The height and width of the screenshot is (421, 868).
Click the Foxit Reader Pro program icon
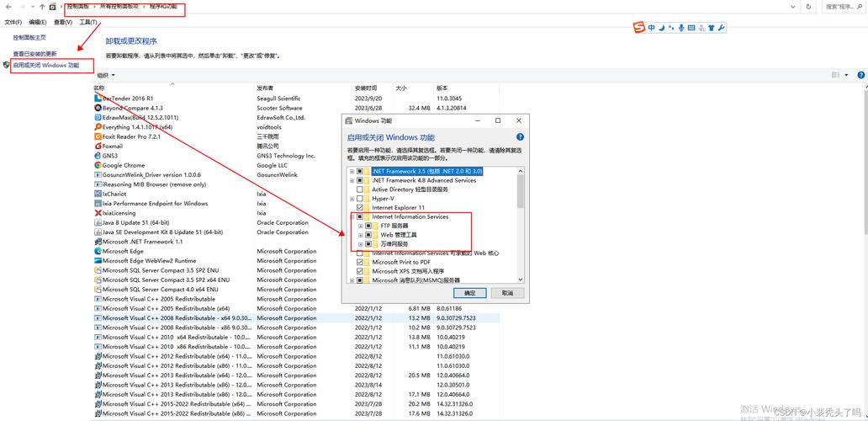[98, 136]
